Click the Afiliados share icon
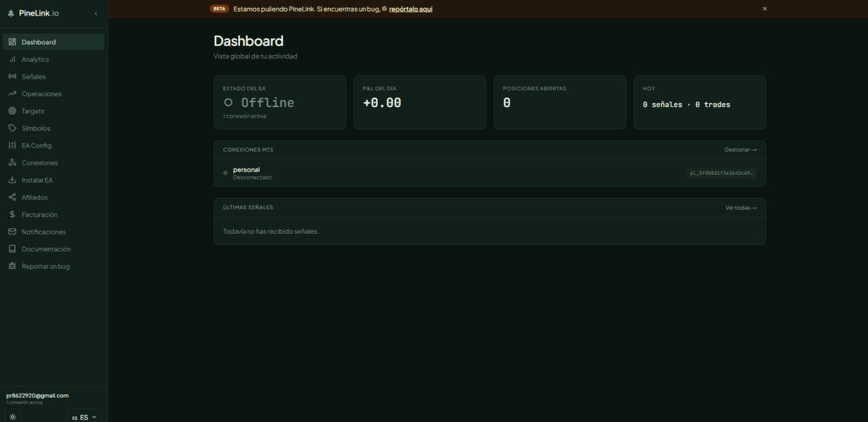The width and height of the screenshot is (868, 422). pyautogui.click(x=12, y=197)
